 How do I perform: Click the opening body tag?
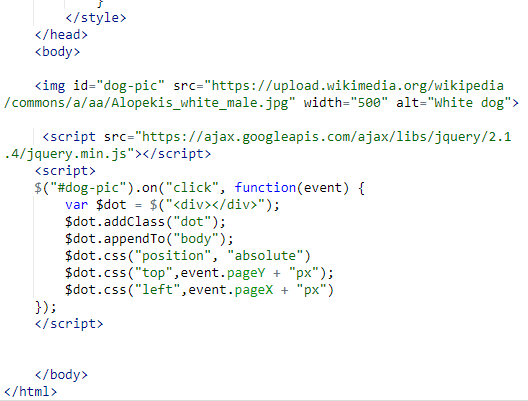click(x=57, y=52)
